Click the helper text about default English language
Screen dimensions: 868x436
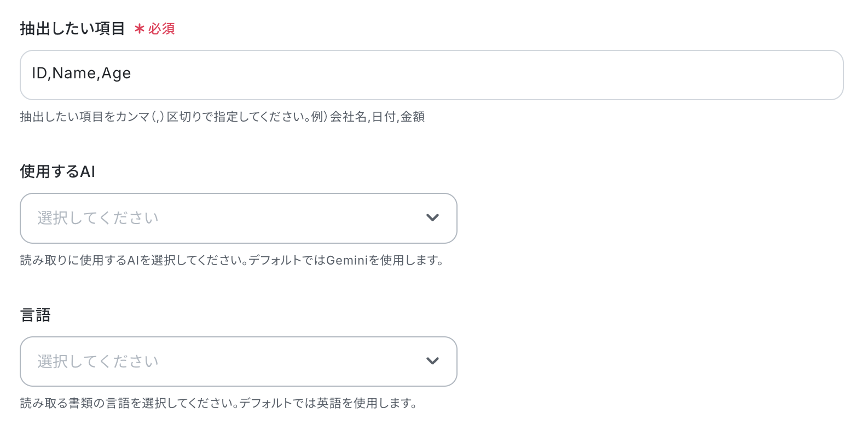pyautogui.click(x=219, y=403)
